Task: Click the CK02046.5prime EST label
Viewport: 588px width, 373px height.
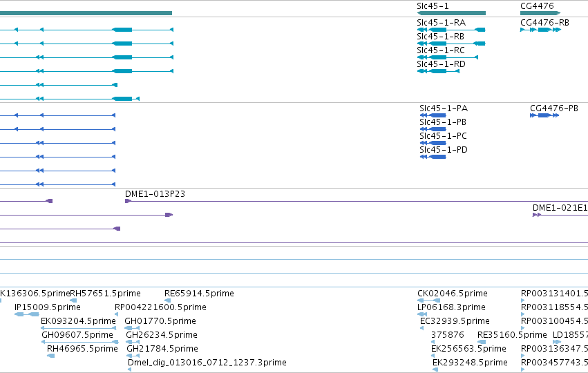Action: pyautogui.click(x=453, y=293)
